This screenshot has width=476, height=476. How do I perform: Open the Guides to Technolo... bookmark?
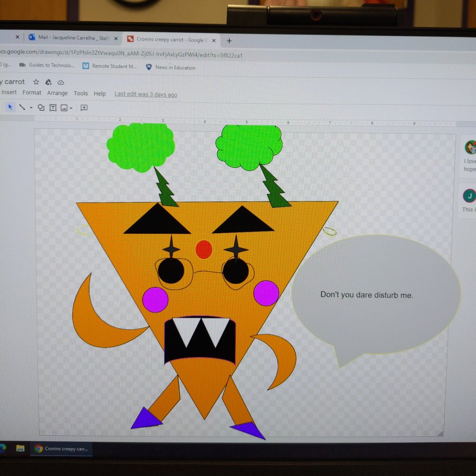pyautogui.click(x=47, y=65)
